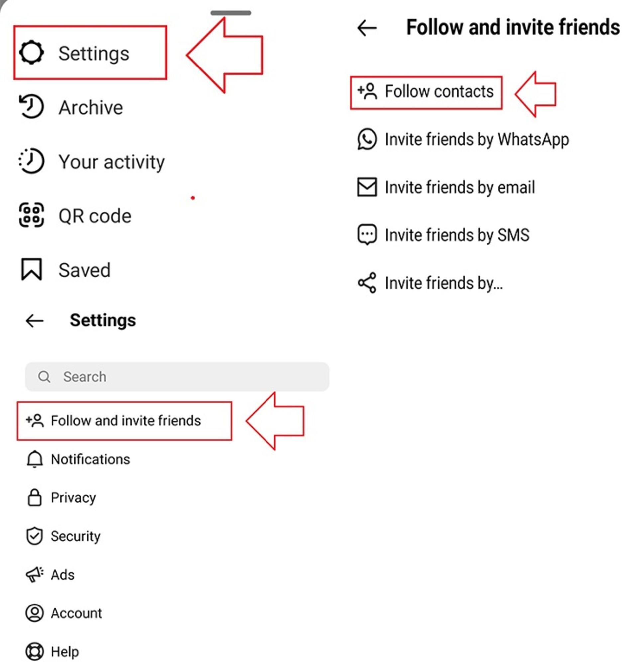Tap the Settings gear icon
Viewport: 638px width, 672px height.
click(x=31, y=53)
